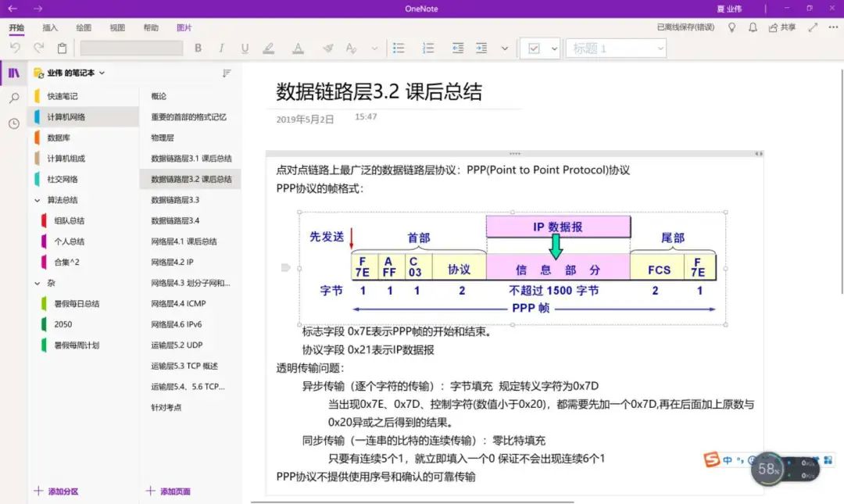The width and height of the screenshot is (844, 504).
Task: Increase the paragraph indent
Action: tap(481, 48)
